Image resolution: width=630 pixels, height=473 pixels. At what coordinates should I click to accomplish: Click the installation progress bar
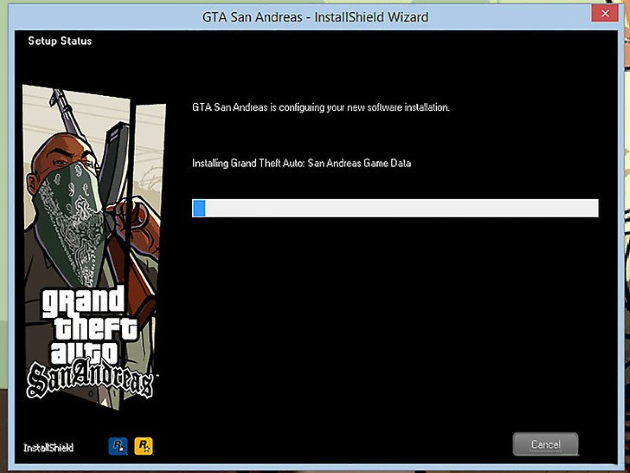(395, 208)
